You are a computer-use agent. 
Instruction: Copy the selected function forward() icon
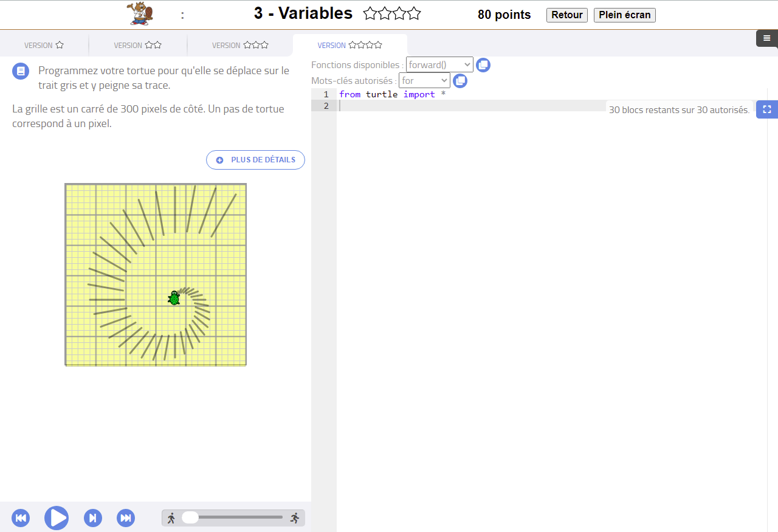point(483,65)
